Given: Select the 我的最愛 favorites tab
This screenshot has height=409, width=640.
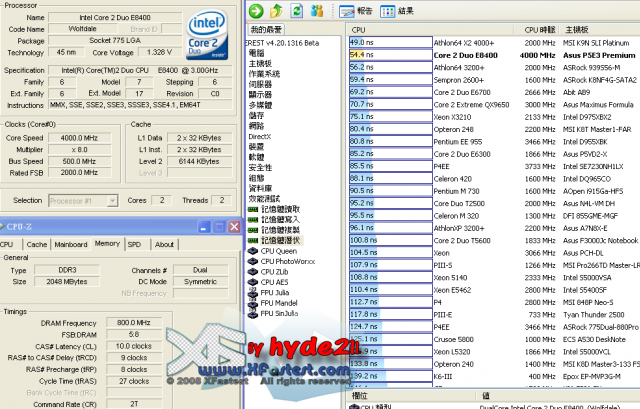Looking at the screenshot, I should click(x=266, y=30).
